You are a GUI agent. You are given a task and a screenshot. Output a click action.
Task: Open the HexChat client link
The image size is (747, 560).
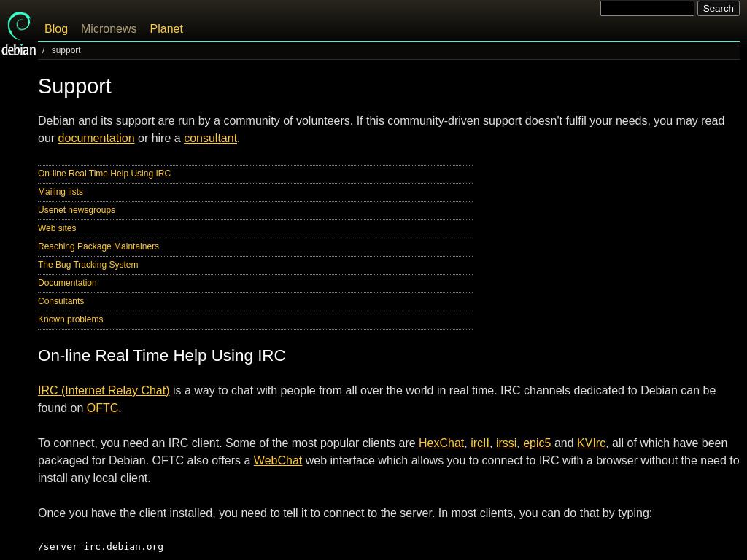pyautogui.click(x=441, y=443)
